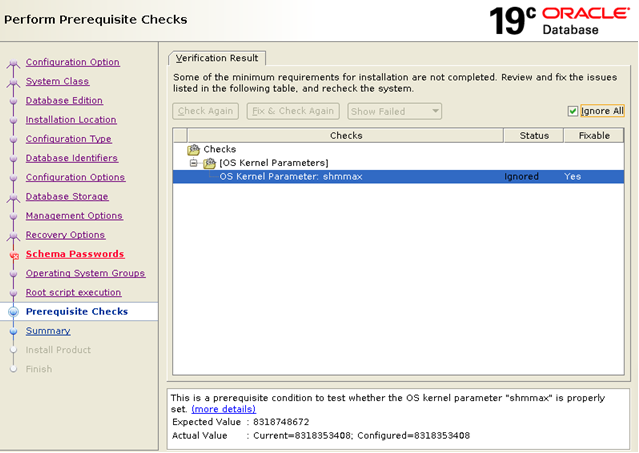Screen dimensions: 639x453
Task: Go to the Operating System Groups step
Action: click(x=85, y=273)
